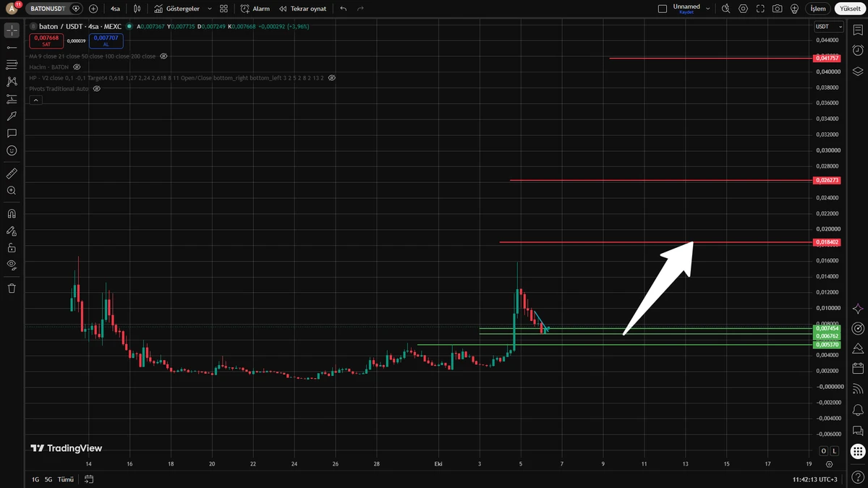This screenshot has height=488, width=868.
Task: Open the candlestick chart type selector
Action: click(137, 9)
